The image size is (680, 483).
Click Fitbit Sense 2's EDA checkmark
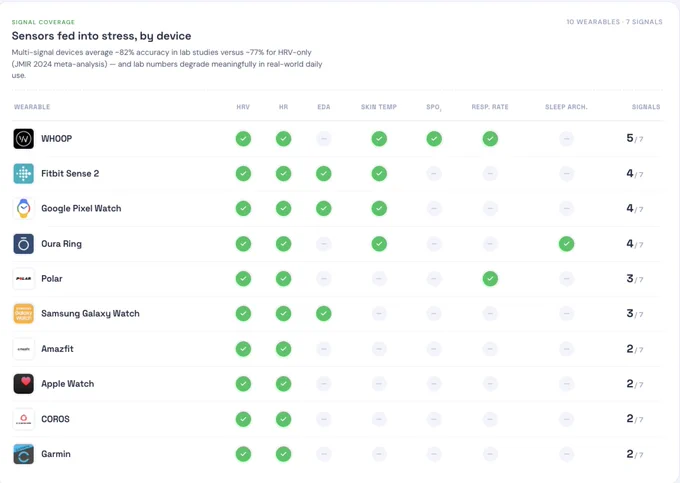tap(324, 173)
